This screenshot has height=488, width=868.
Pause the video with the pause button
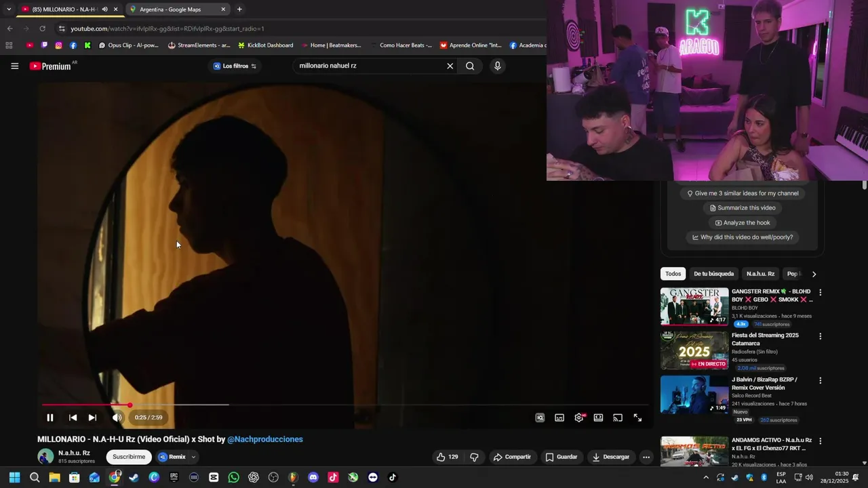[x=50, y=418]
